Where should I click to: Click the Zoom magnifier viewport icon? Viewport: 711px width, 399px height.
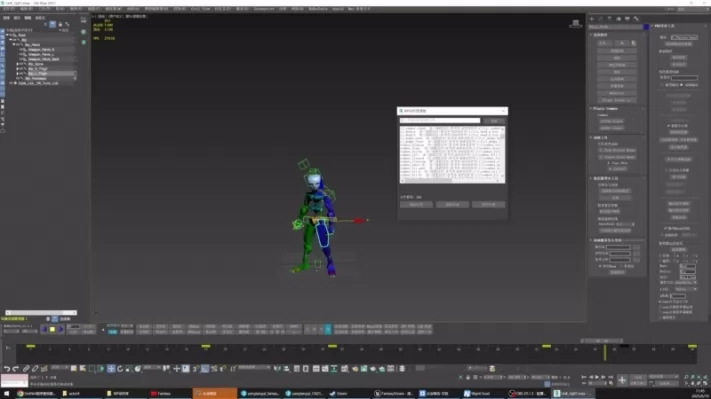tap(686, 377)
